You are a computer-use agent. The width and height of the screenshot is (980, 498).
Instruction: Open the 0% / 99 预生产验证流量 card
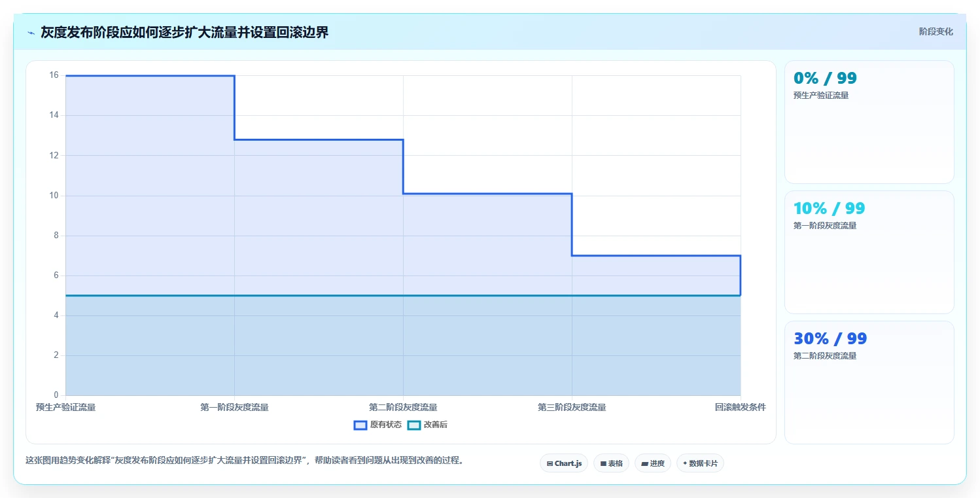[x=869, y=122]
